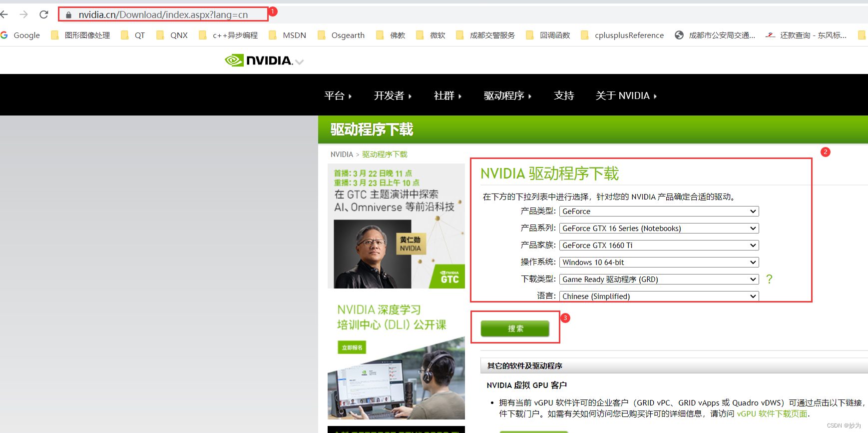Click the green question mark help icon
This screenshot has height=433, width=868.
tap(769, 279)
